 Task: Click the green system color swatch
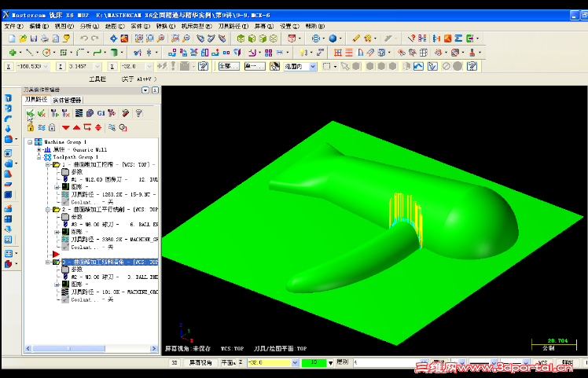[x=314, y=362]
